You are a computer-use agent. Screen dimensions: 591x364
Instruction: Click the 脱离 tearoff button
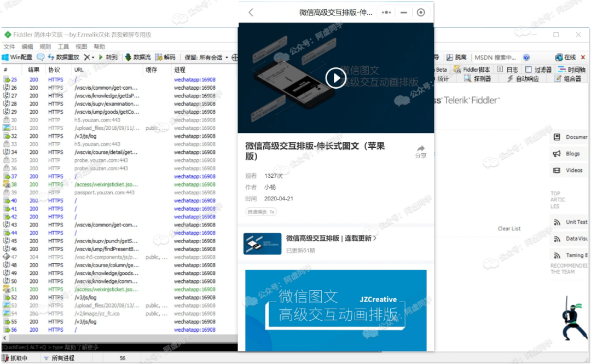[456, 57]
